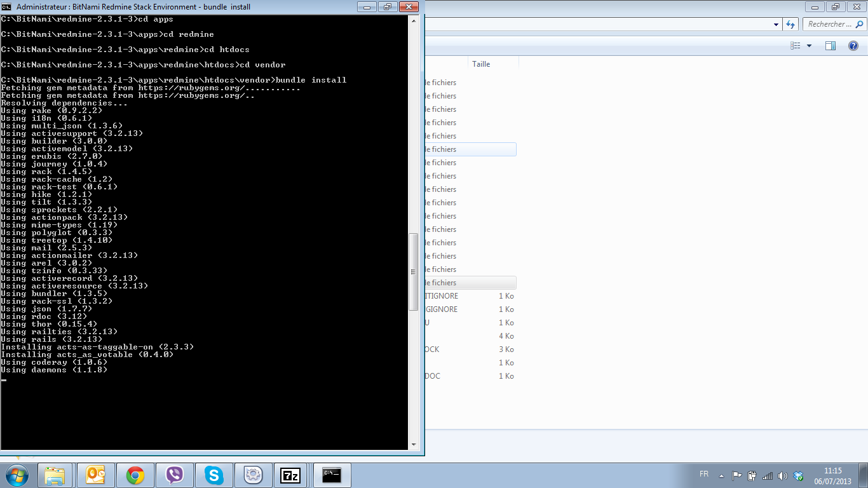Screen dimensions: 868x488
Task: Open the gear application on the taskbar
Action: (x=253, y=475)
